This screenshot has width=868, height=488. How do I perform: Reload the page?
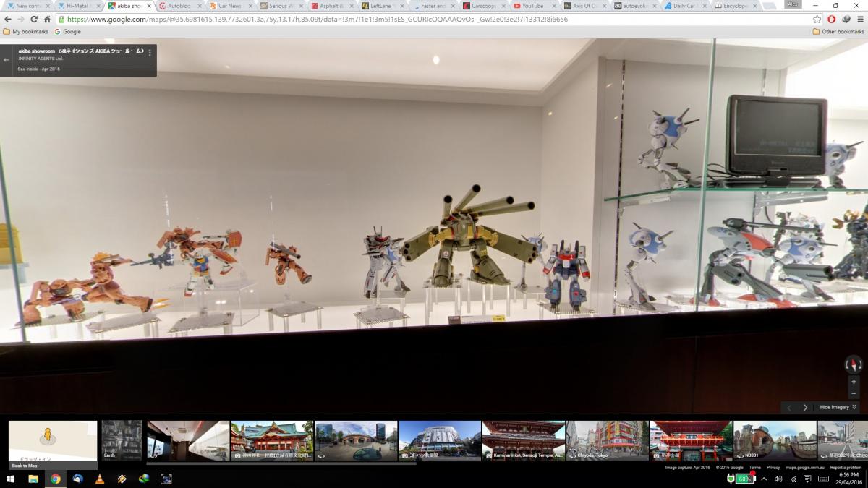tap(34, 20)
